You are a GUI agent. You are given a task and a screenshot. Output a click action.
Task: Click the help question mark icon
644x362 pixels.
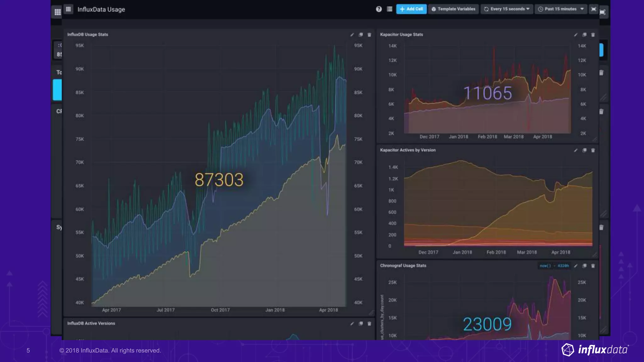(379, 9)
